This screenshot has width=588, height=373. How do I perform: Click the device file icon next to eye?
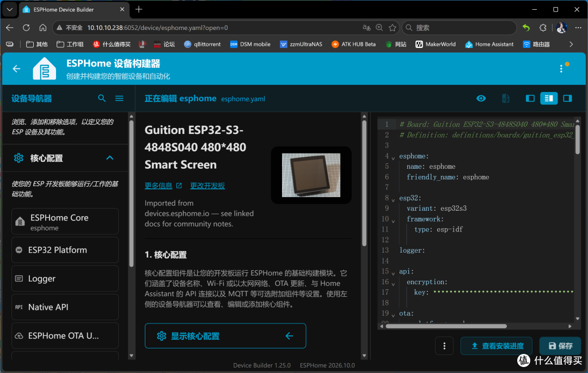click(x=505, y=98)
